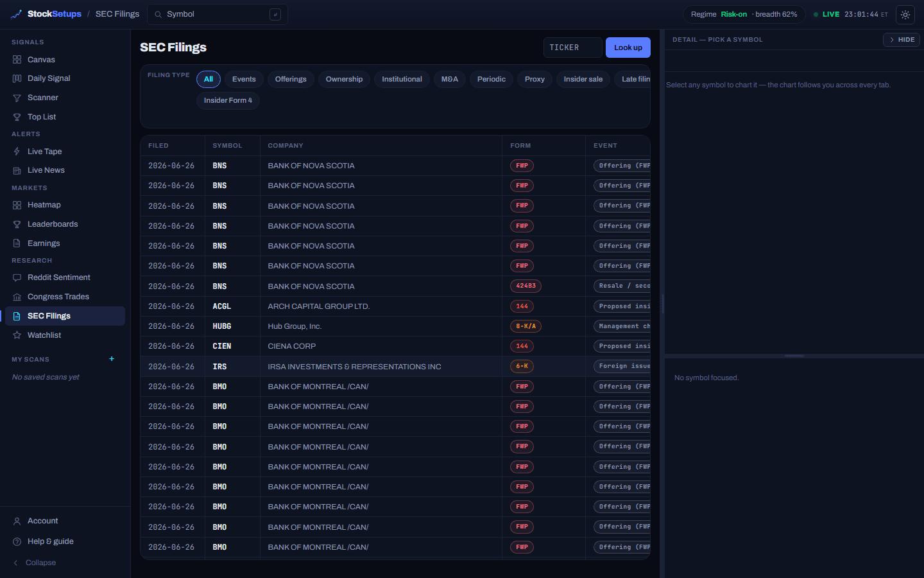The image size is (924, 578).
Task: Open Account via its person icon
Action: pyautogui.click(x=17, y=521)
